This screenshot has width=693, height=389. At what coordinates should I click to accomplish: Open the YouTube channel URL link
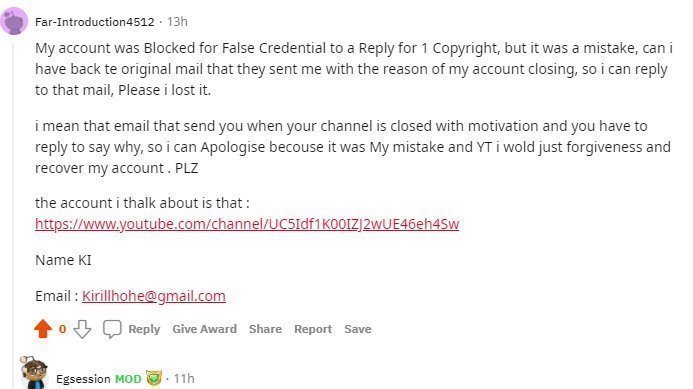click(x=247, y=224)
